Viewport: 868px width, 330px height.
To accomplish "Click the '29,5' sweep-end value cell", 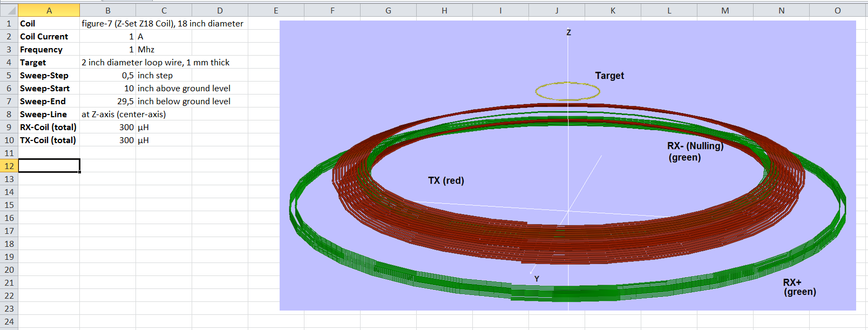I will (x=108, y=101).
